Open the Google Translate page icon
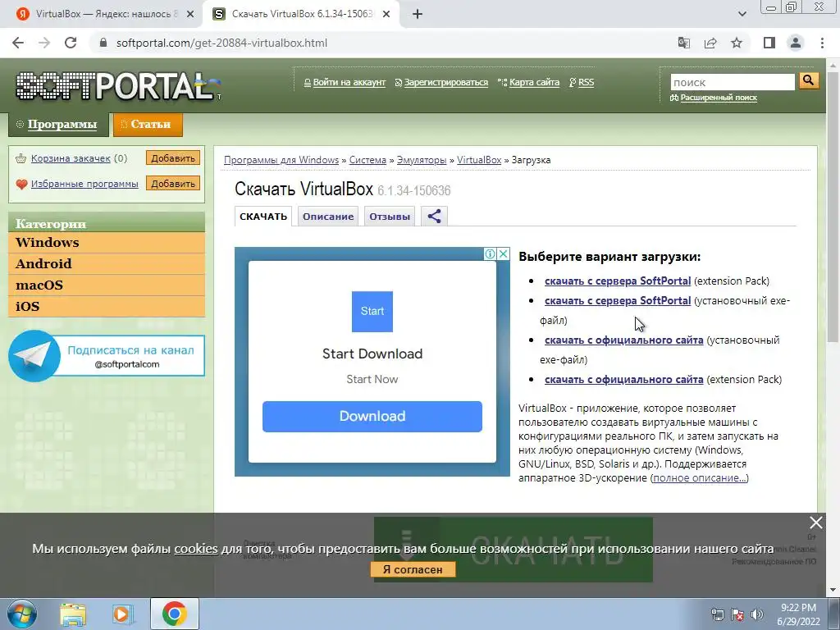The height and width of the screenshot is (630, 840). coord(684,43)
